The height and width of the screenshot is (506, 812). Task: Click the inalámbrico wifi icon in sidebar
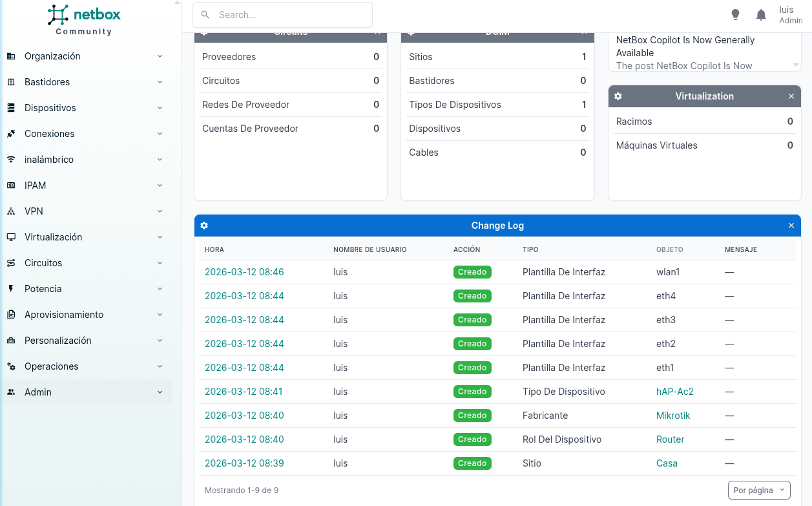pyautogui.click(x=11, y=160)
